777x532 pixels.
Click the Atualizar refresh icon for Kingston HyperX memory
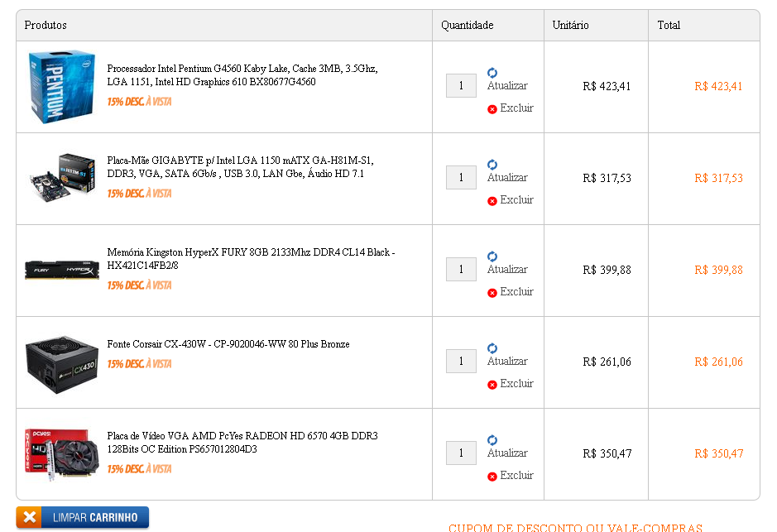(492, 256)
